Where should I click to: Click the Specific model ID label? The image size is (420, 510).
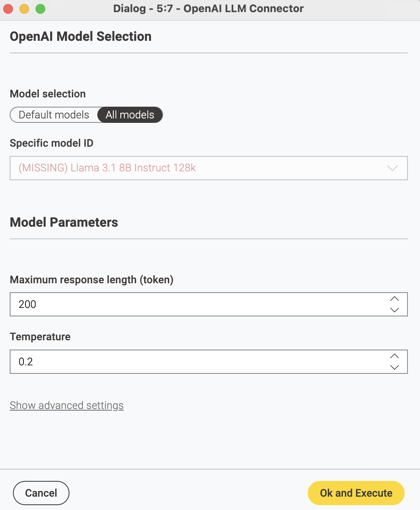(52, 143)
